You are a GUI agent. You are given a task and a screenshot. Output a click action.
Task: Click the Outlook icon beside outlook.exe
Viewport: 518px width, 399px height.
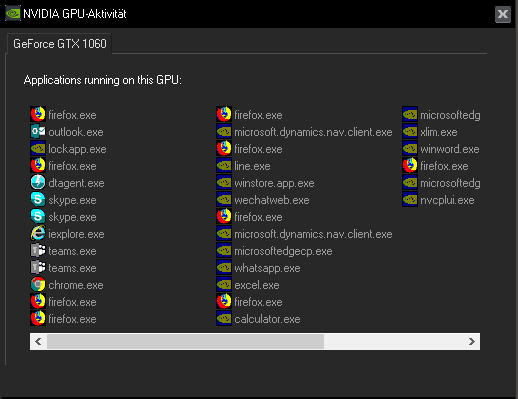point(38,132)
